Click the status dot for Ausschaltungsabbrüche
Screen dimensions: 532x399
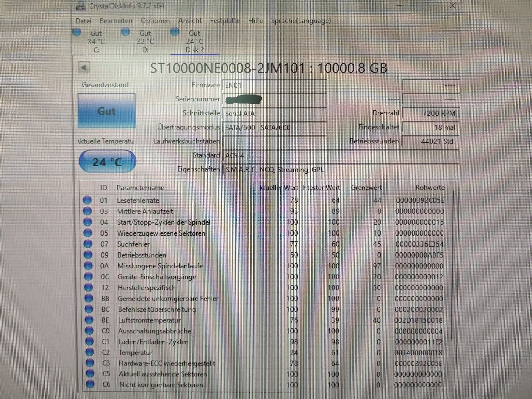[x=89, y=331]
